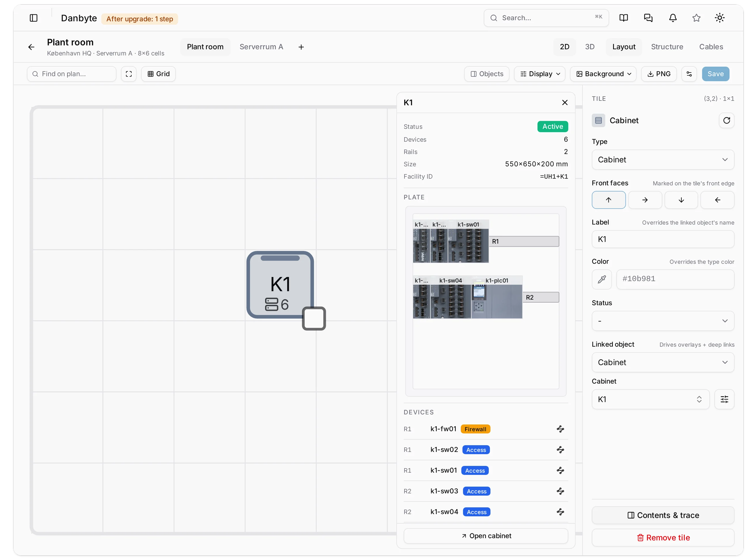Click the Remove tile button
This screenshot has width=748, height=560.
click(663, 537)
